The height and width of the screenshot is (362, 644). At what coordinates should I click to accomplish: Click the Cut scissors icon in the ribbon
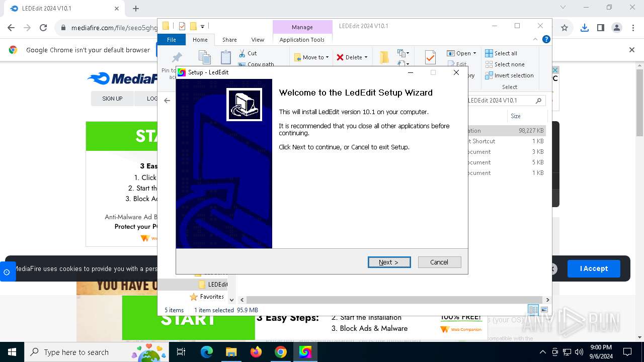click(243, 53)
